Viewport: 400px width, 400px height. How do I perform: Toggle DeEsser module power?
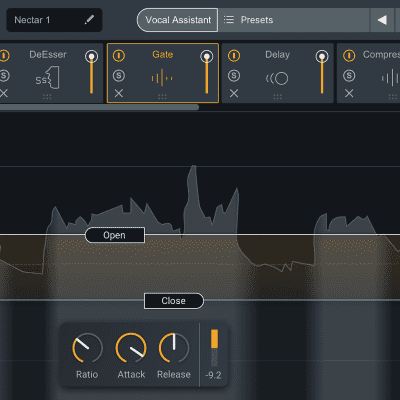pyautogui.click(x=4, y=55)
